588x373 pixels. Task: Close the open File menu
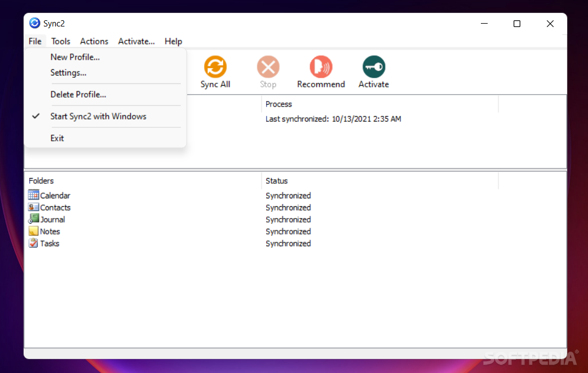coord(36,41)
